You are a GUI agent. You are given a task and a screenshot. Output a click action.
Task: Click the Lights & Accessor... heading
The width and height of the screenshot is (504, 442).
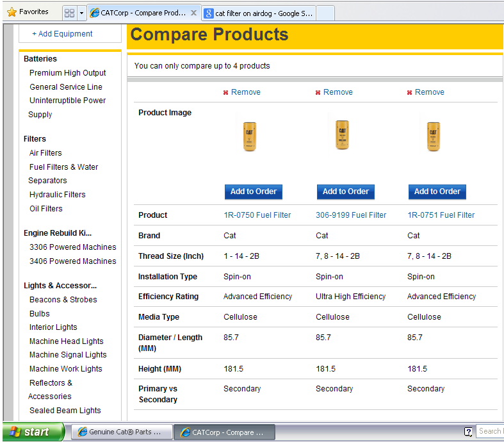pos(60,286)
